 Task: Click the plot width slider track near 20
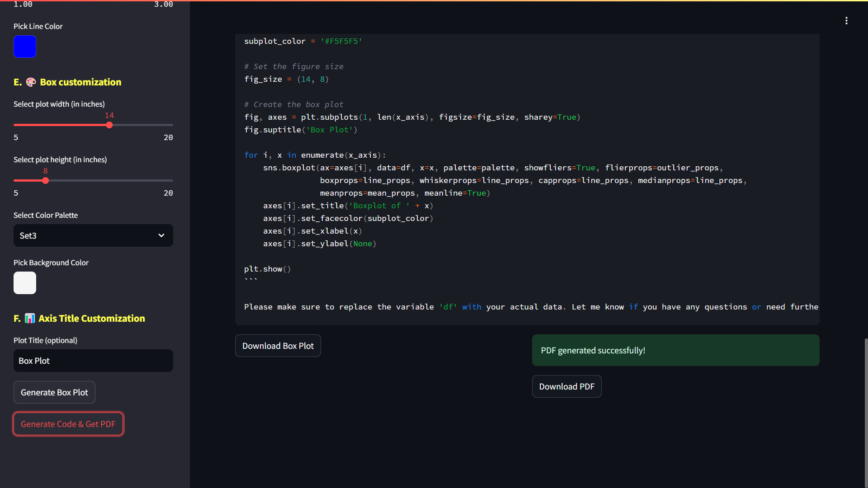click(168, 125)
